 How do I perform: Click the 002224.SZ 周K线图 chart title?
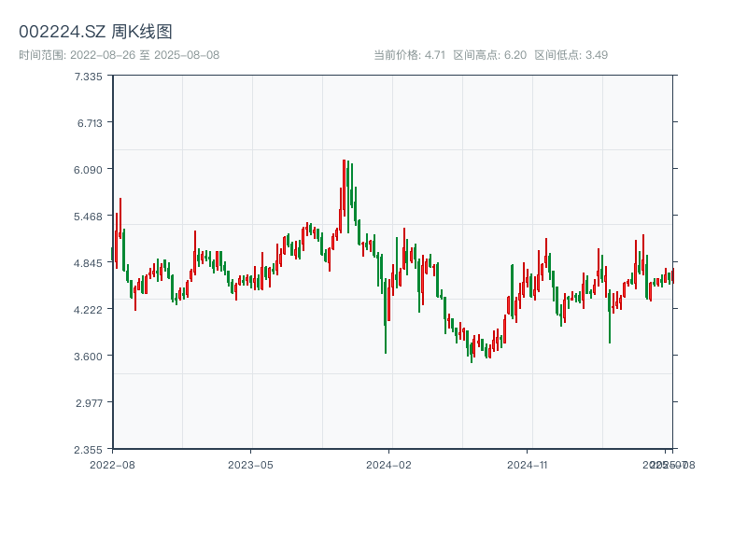[x=95, y=32]
